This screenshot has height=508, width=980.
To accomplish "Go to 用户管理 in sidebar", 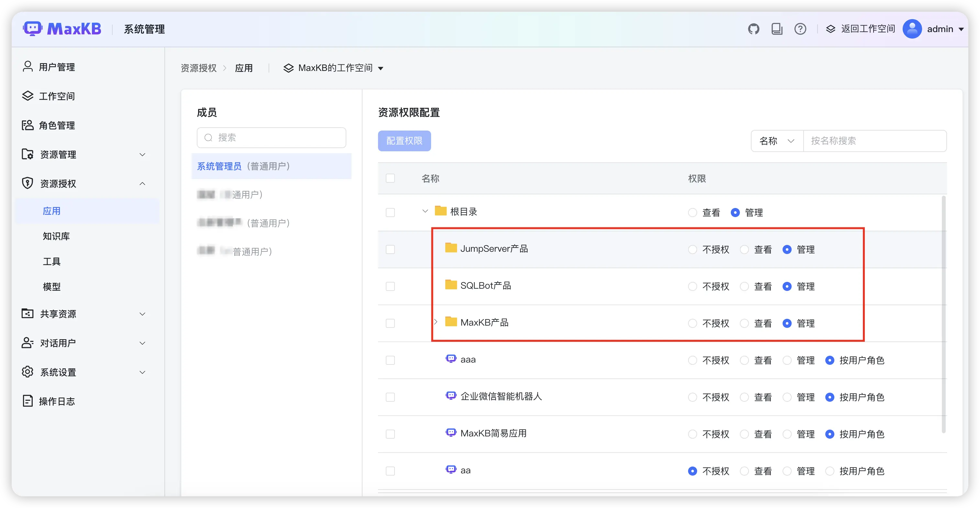I will 57,67.
